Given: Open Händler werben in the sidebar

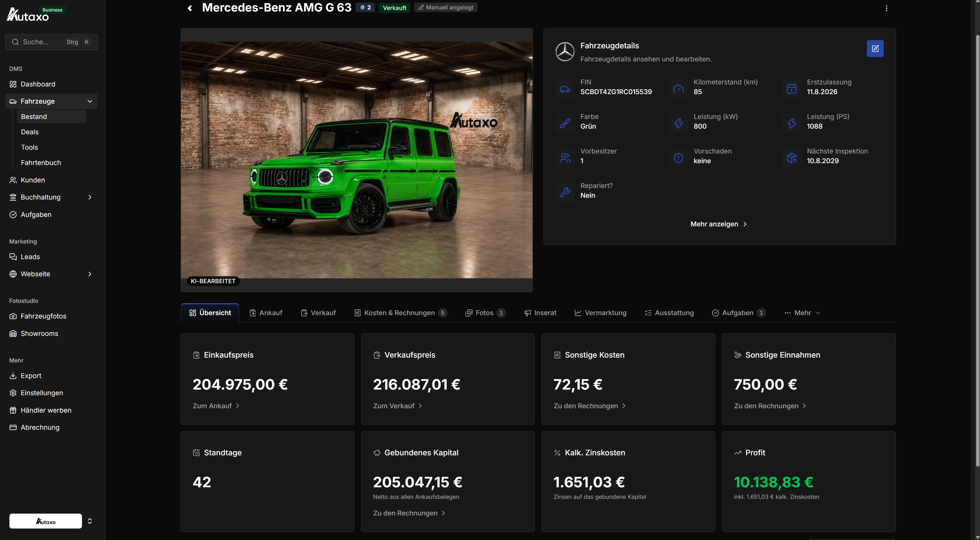Looking at the screenshot, I should [51, 410].
